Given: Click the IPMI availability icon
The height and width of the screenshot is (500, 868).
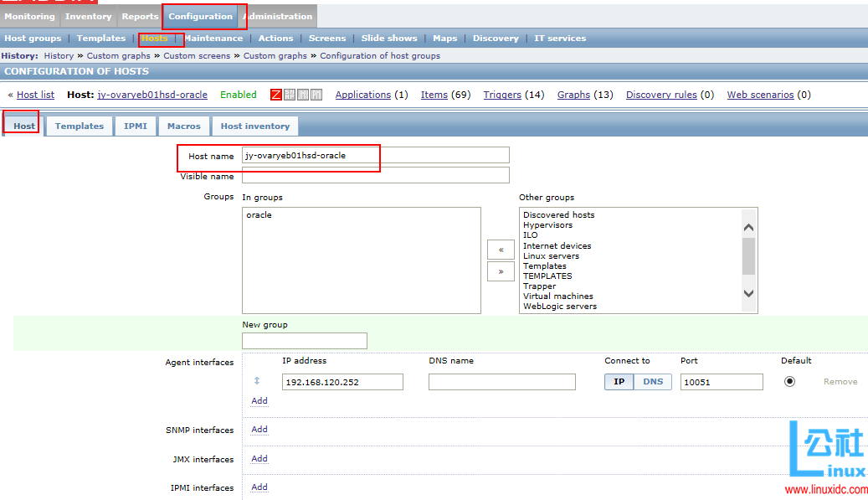Looking at the screenshot, I should [316, 95].
